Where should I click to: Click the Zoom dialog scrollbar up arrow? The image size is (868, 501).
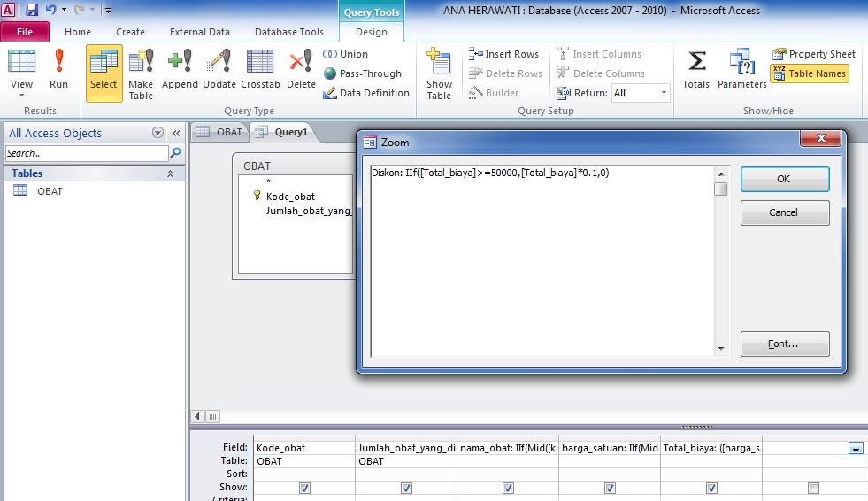pos(721,173)
